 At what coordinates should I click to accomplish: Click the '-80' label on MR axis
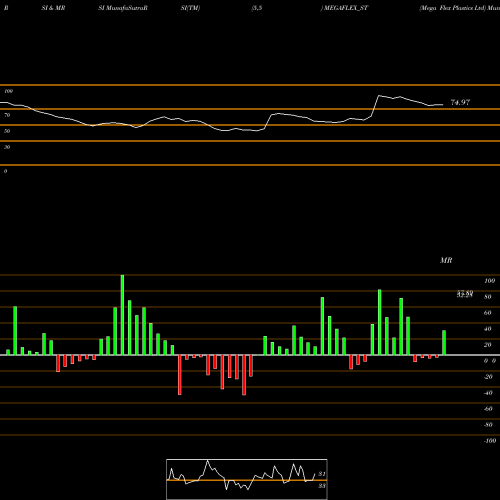488,425
